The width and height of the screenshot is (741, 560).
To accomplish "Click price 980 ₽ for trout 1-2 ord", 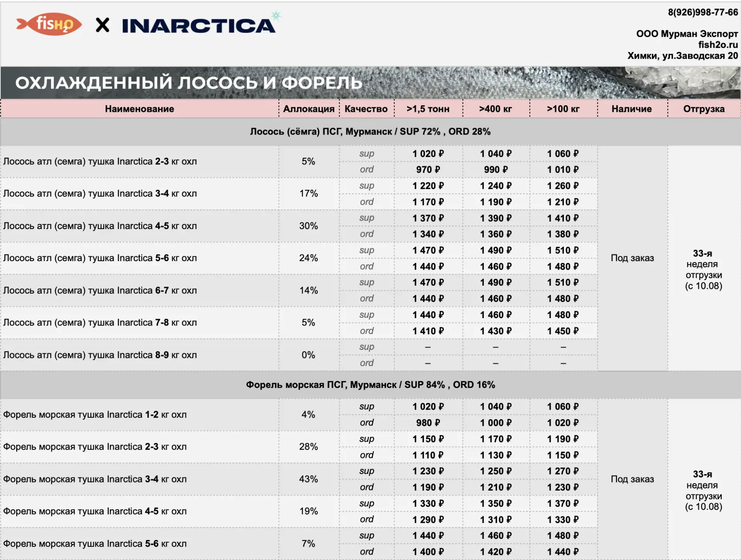I will pyautogui.click(x=428, y=423).
